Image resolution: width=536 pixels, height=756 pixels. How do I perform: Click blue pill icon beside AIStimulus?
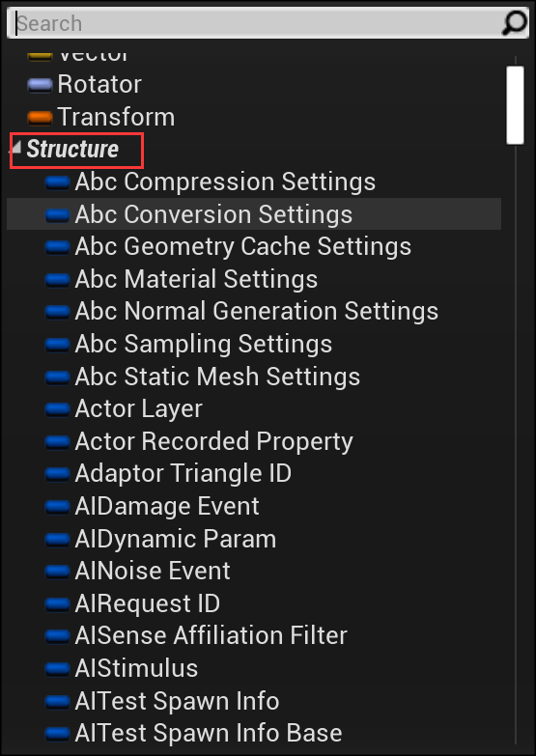tap(57, 669)
